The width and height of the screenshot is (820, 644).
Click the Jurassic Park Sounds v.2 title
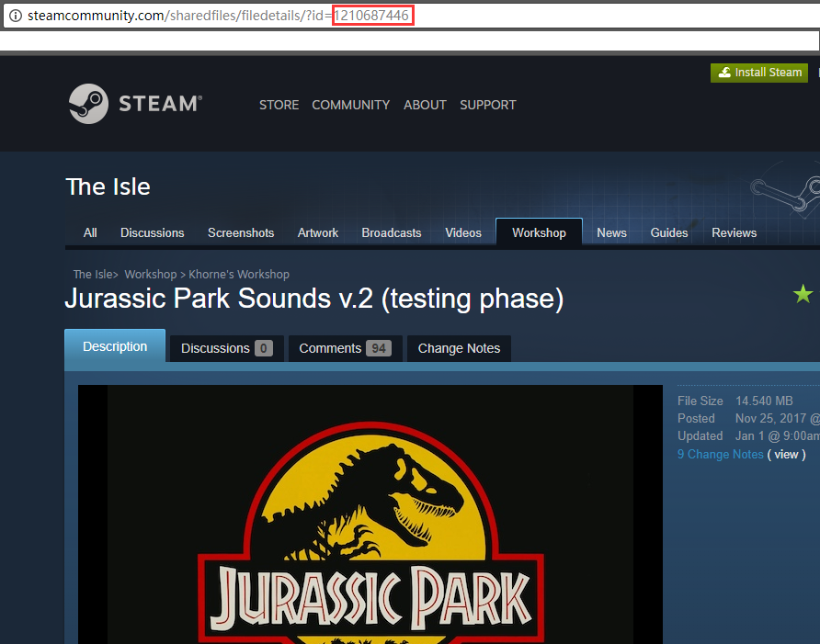[314, 299]
